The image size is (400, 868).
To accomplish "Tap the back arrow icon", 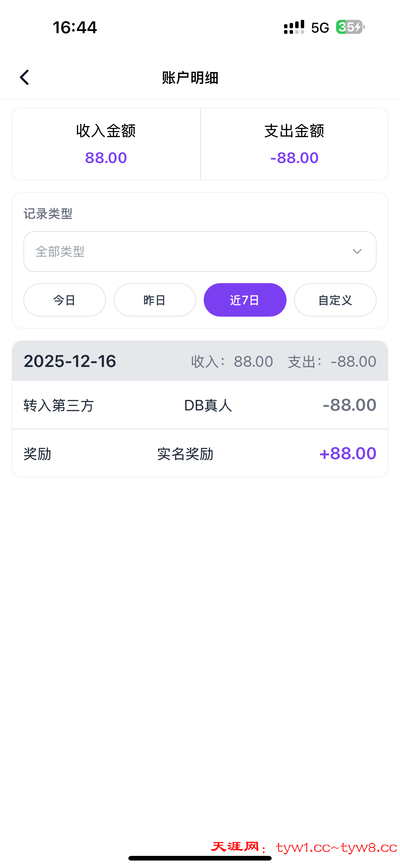I will point(24,78).
